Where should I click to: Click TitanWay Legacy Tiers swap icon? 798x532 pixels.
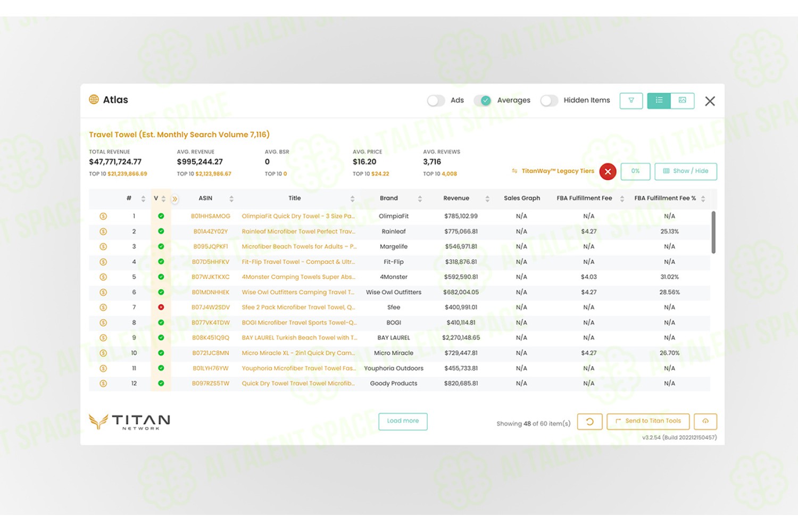[514, 171]
